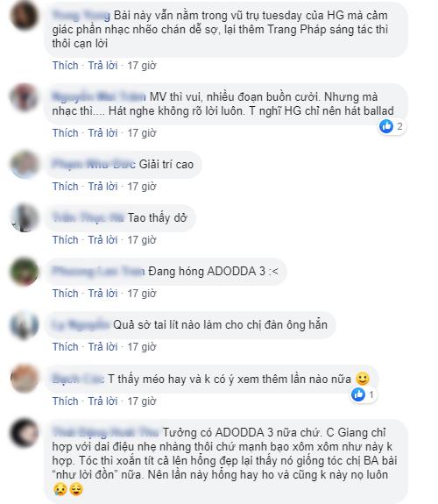This screenshot has height=504, width=438.
Task: Open avatar of the 'Đang hóng ADODDA 3' commenter
Action: 25,272
